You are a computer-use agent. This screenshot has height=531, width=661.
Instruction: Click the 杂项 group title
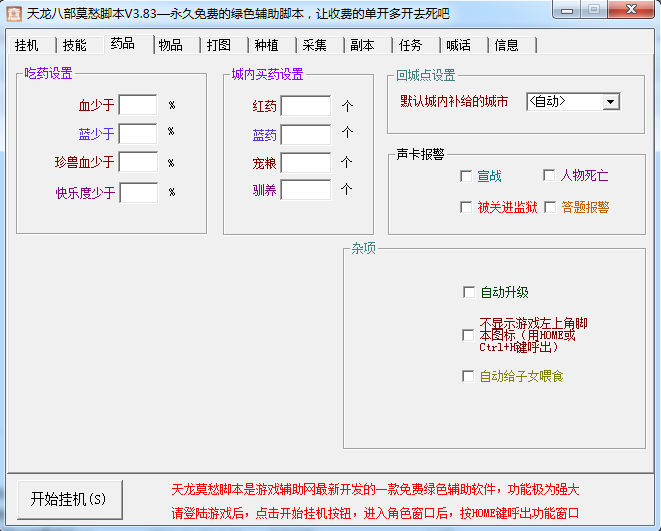pyautogui.click(x=363, y=248)
